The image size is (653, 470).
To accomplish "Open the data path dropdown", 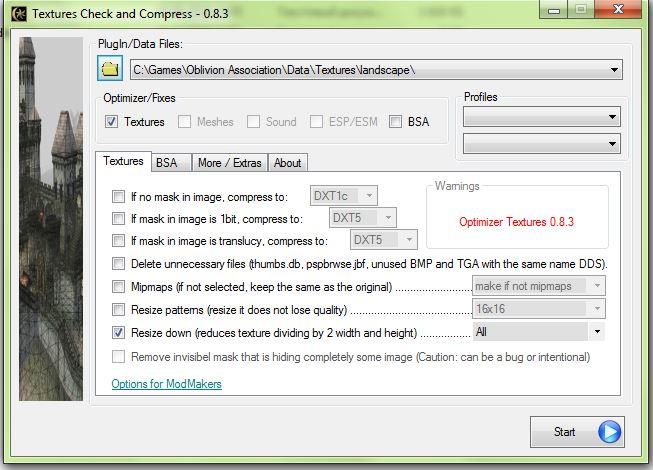I will click(613, 70).
